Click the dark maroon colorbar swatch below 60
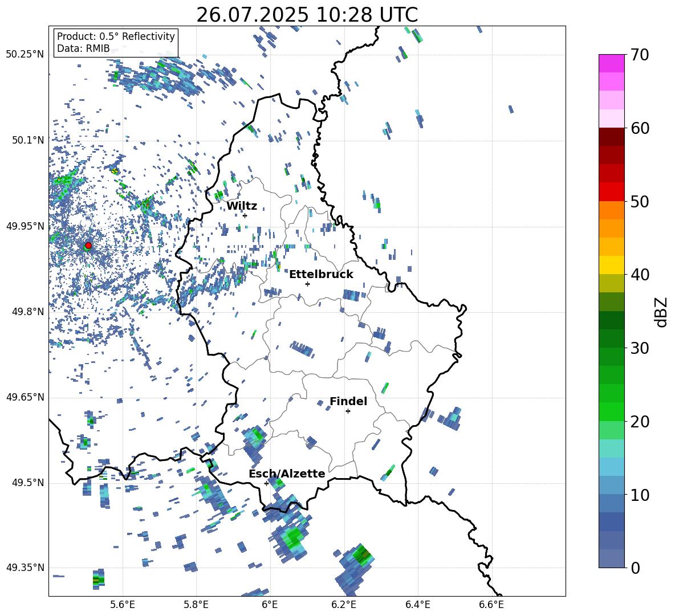675x616 pixels. tap(611, 137)
